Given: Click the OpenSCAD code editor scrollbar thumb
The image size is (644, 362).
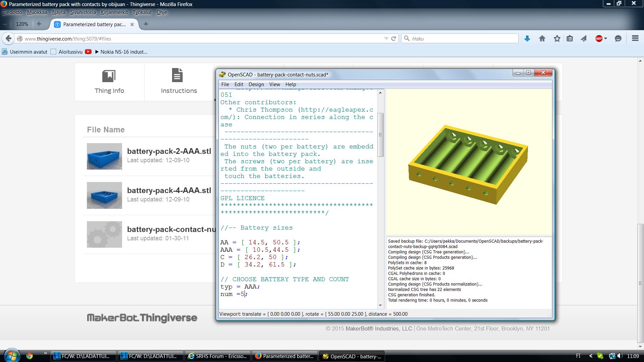Looking at the screenshot, I should [380, 135].
